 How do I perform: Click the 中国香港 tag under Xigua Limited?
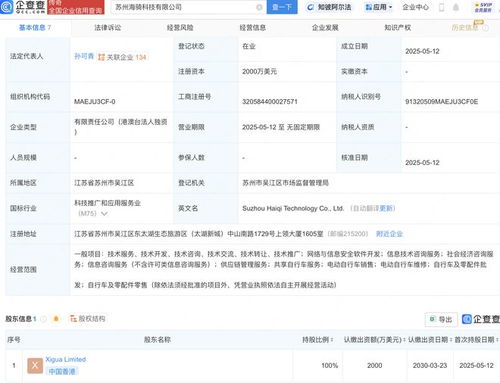62,371
